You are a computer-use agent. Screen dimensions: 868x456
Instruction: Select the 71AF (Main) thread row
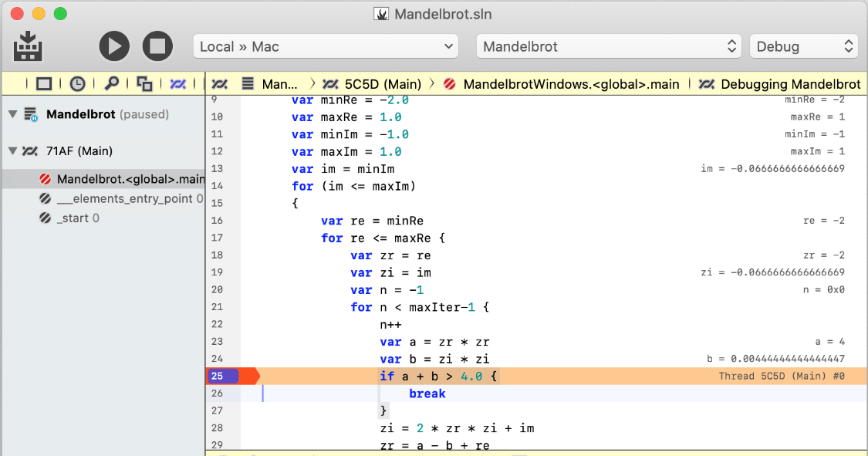[104, 151]
